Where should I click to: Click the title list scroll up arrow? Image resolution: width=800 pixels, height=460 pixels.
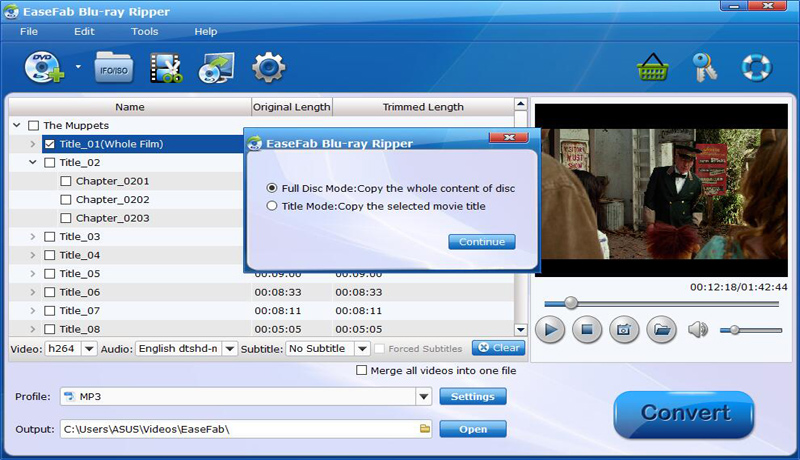point(520,104)
